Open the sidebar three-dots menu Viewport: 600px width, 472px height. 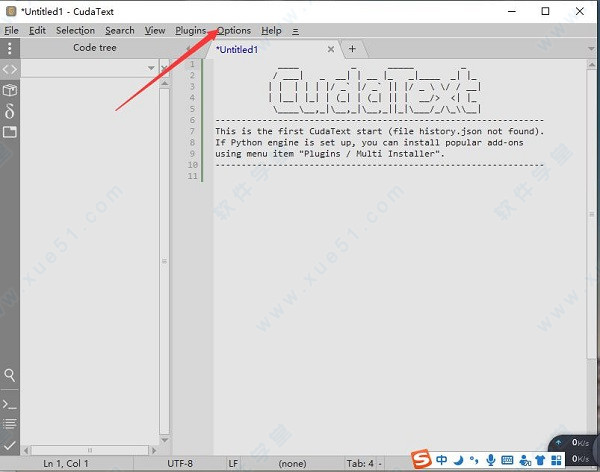point(10,48)
